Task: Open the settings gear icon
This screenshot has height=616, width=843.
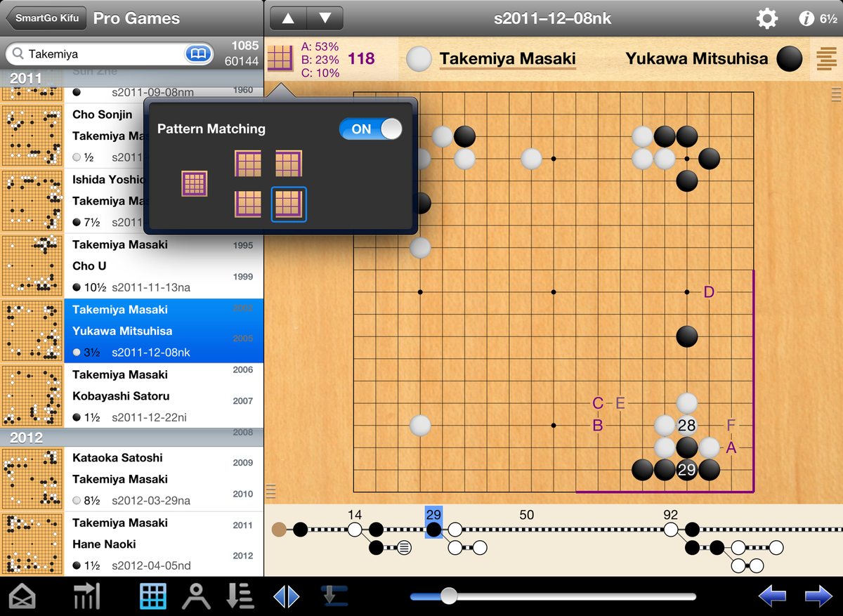Action: (x=766, y=19)
